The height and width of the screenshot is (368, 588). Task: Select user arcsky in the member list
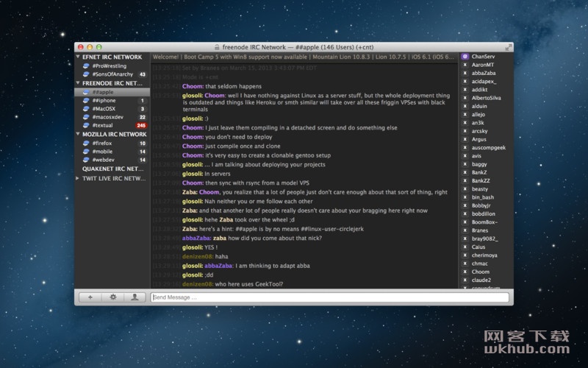tap(480, 131)
